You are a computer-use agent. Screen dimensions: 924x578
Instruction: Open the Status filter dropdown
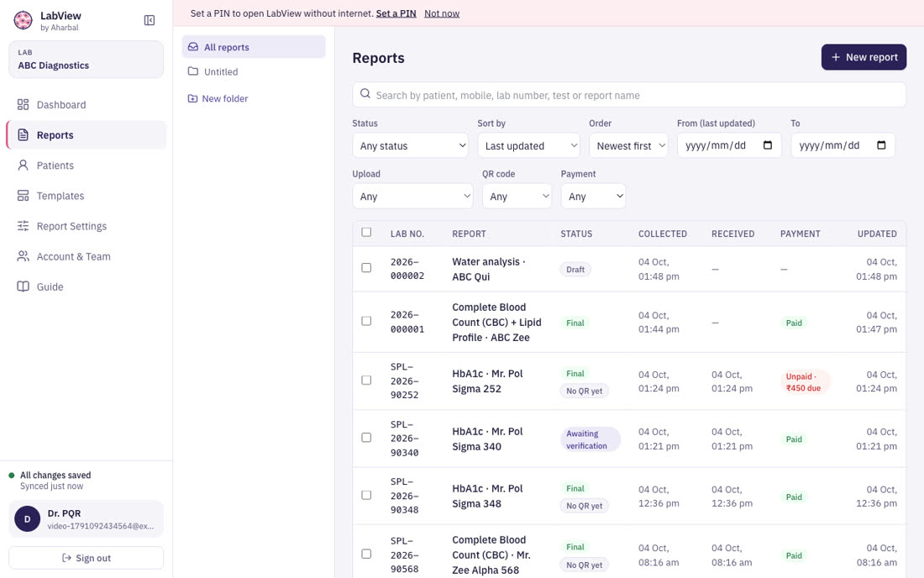pyautogui.click(x=410, y=145)
